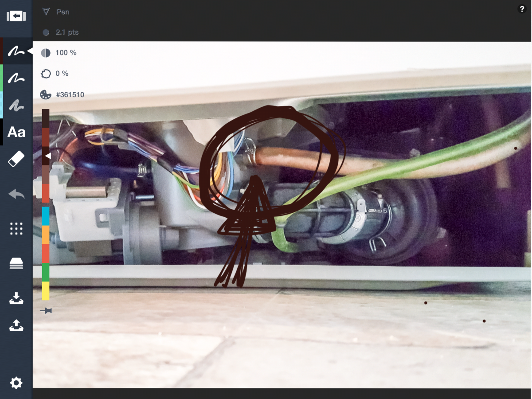The width and height of the screenshot is (532, 399).
Task: Undo the last stroke with the arrow icon
Action: point(16,194)
